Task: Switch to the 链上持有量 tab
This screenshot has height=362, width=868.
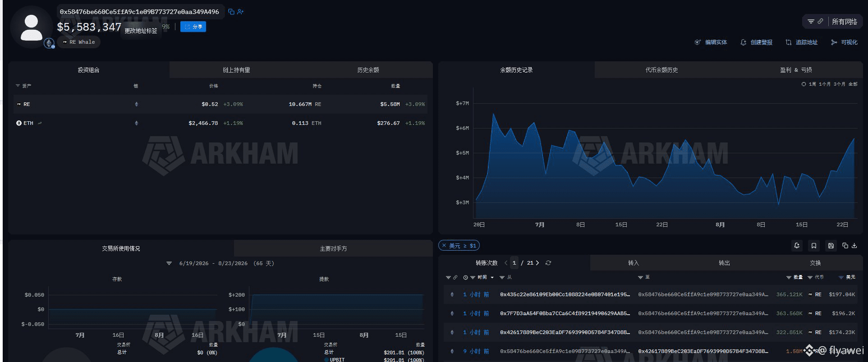Action: [236, 70]
